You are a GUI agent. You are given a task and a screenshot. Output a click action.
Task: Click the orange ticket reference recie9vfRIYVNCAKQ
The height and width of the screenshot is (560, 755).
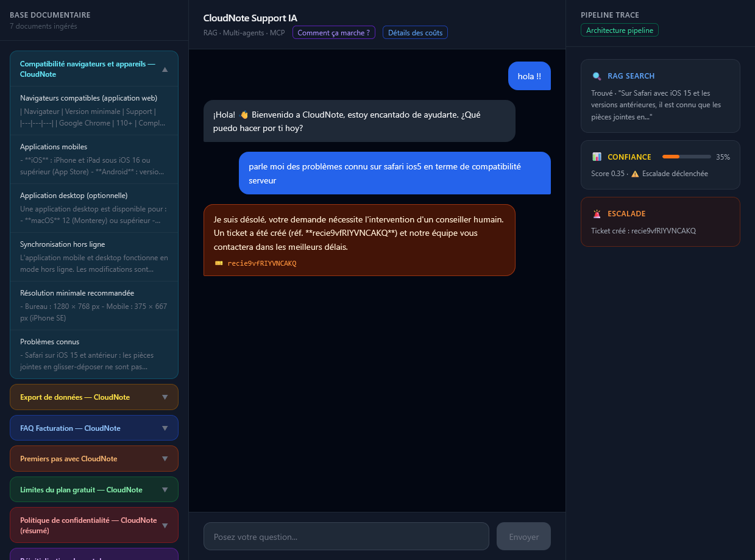click(x=262, y=263)
